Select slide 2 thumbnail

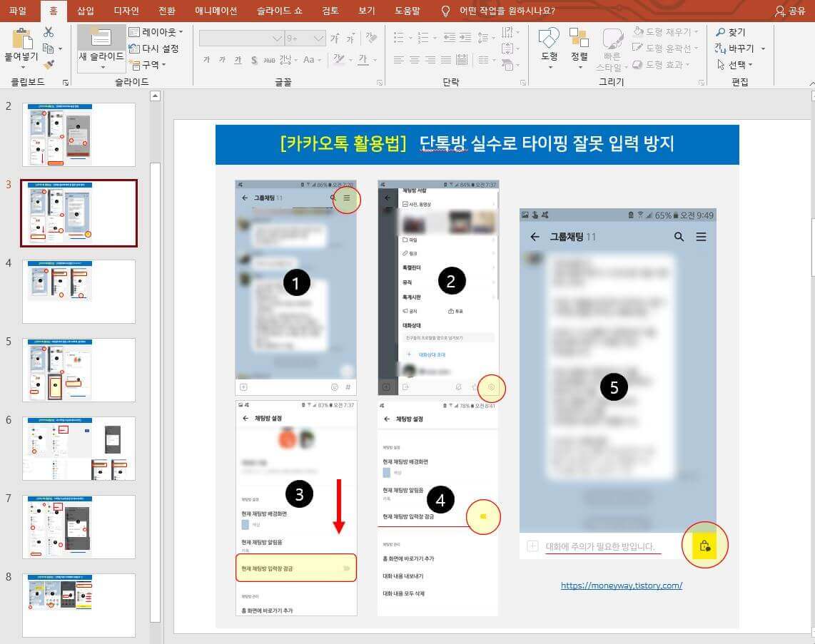[79, 135]
